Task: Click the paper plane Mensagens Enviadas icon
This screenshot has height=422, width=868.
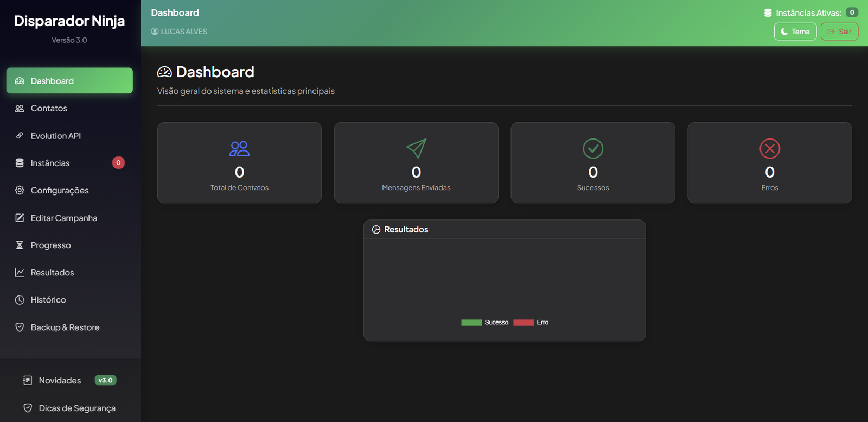Action: 416,148
